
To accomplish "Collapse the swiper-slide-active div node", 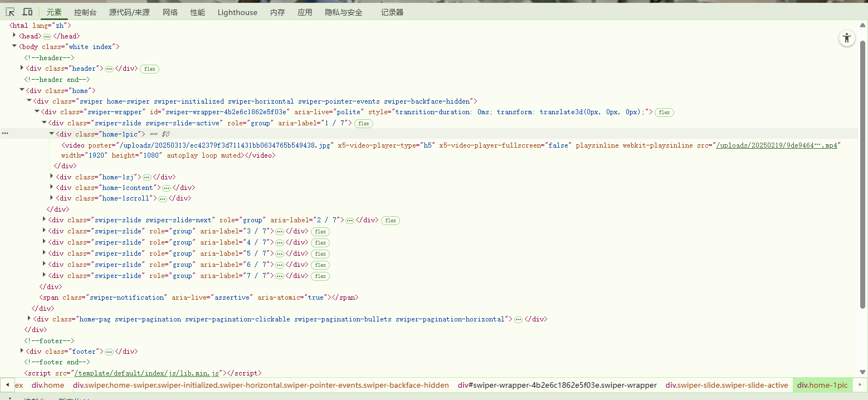I will [x=44, y=123].
